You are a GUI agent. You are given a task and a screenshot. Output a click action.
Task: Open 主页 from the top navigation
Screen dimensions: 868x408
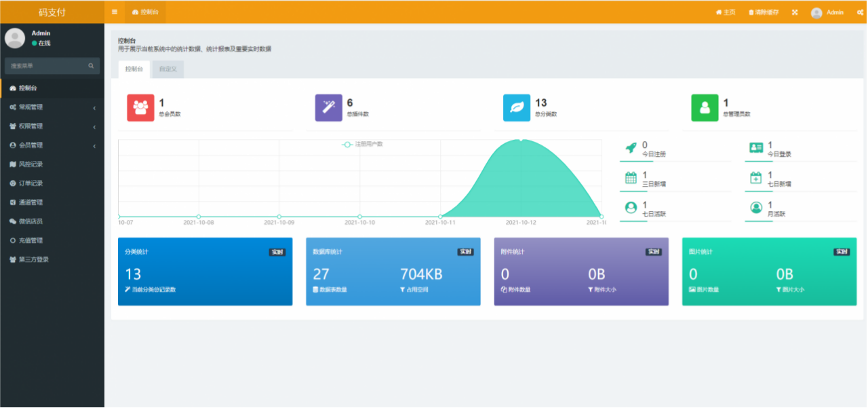(x=726, y=12)
